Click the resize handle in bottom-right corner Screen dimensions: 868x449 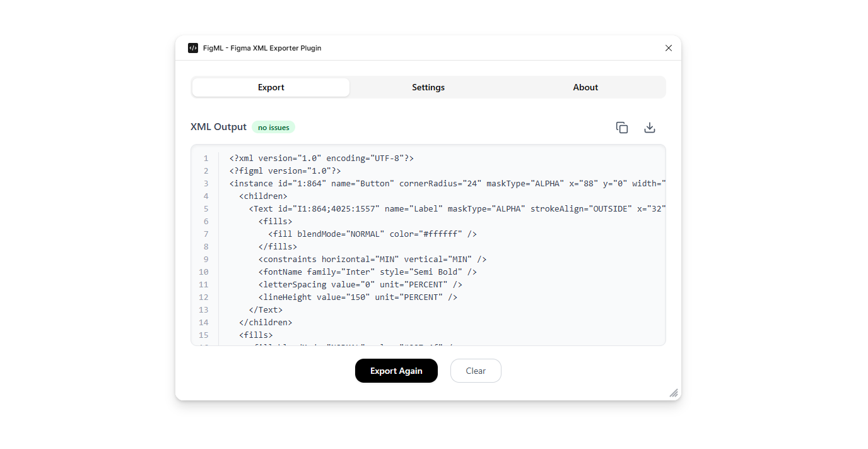672,392
